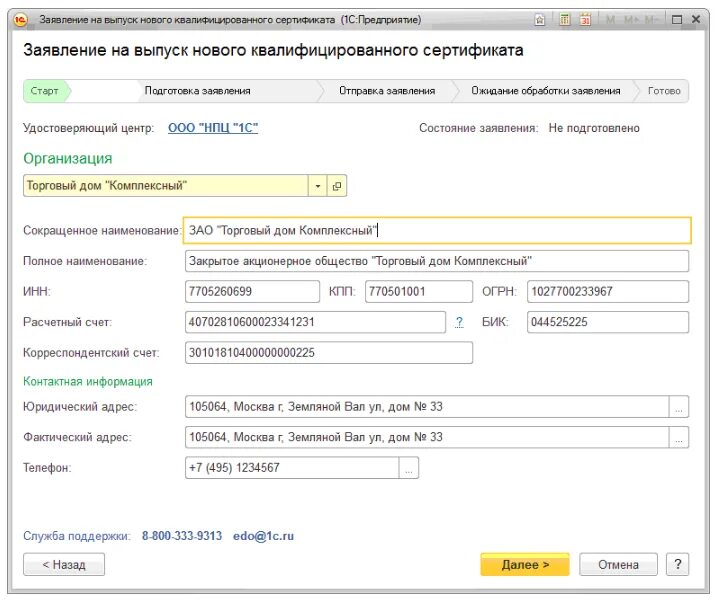The height and width of the screenshot is (600, 715).
Task: Open the ellipsis button for Телефон
Action: pyautogui.click(x=409, y=468)
